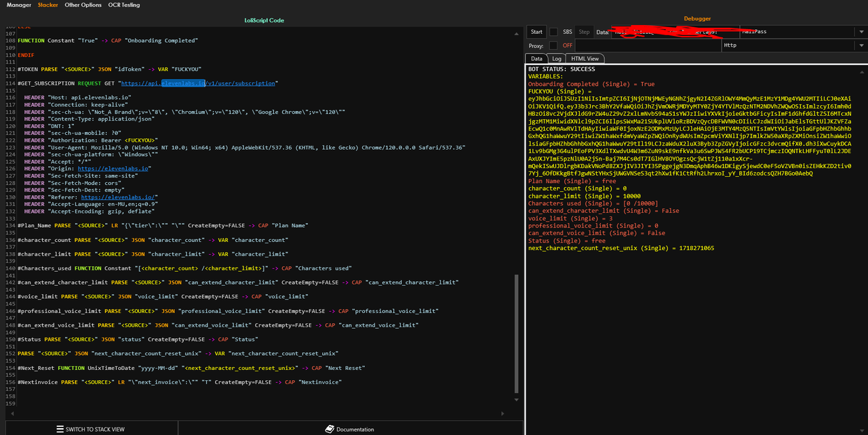Click the HEADER User-Agent: Mozilla/5.0 line

click(x=245, y=147)
